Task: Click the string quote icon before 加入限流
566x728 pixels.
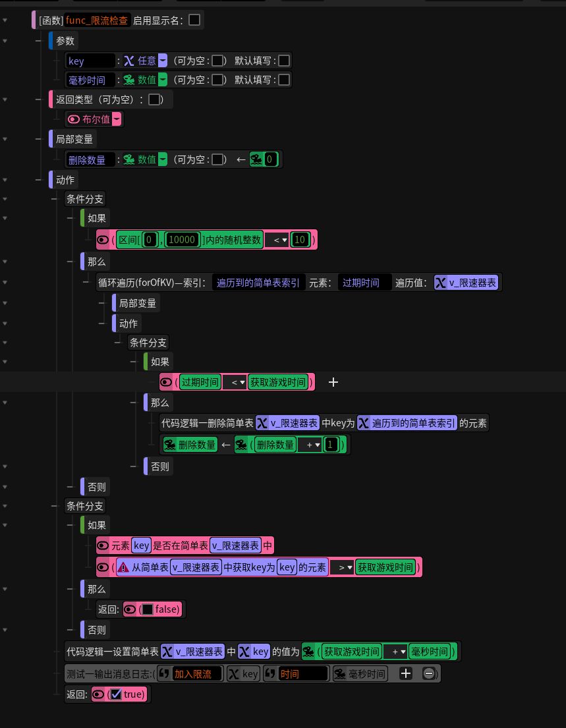Action: pyautogui.click(x=164, y=674)
